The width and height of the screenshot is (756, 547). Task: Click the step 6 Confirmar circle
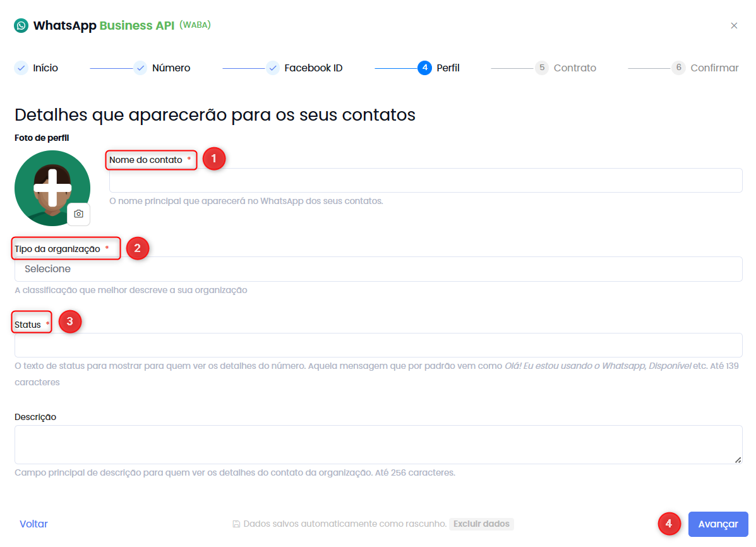[x=678, y=68]
